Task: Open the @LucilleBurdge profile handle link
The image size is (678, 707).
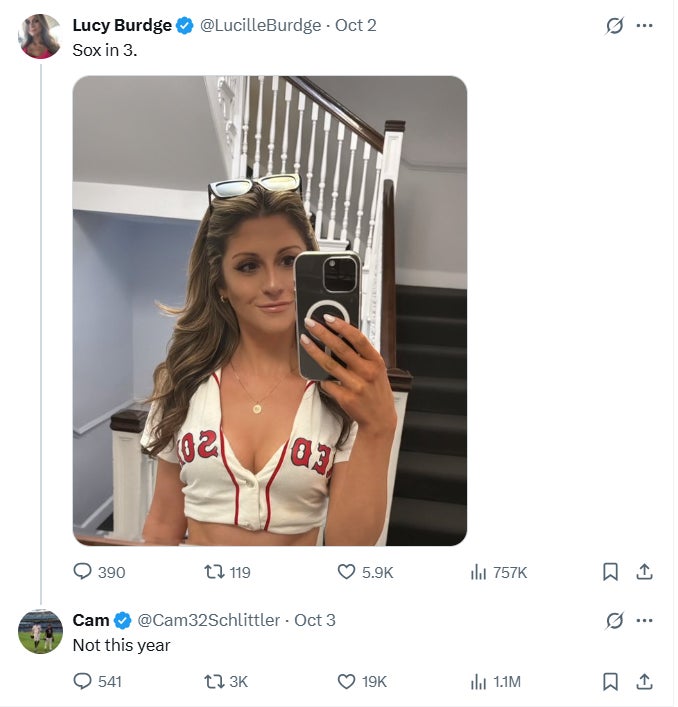Action: click(262, 26)
